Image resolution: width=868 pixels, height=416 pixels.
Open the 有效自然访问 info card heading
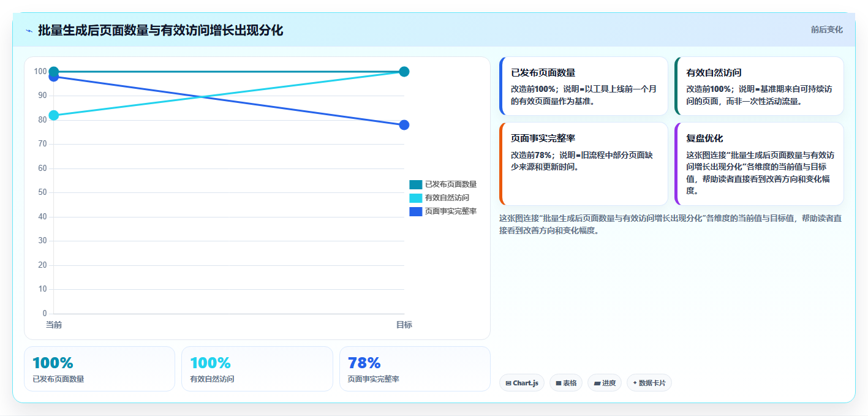pos(714,72)
